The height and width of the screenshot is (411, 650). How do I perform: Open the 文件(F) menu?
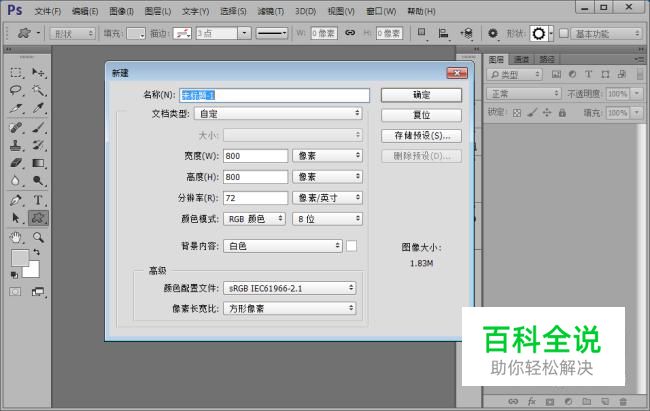(47, 11)
